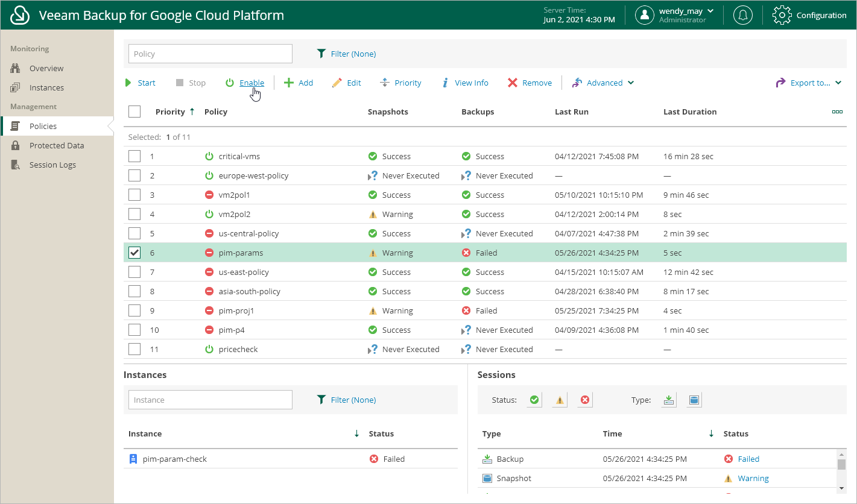Open the notifications bell icon
The height and width of the screenshot is (504, 857).
click(742, 15)
